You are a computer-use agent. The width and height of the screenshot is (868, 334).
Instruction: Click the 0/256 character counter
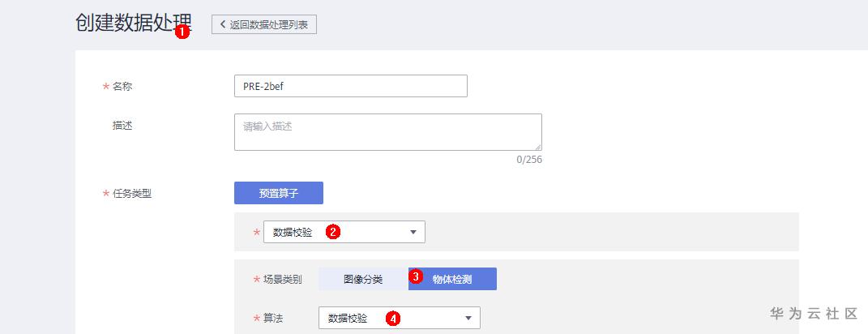[x=528, y=160]
